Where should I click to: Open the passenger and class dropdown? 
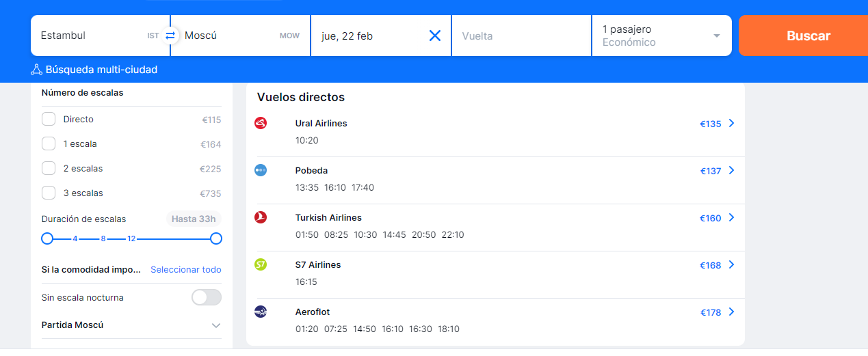[x=661, y=36]
